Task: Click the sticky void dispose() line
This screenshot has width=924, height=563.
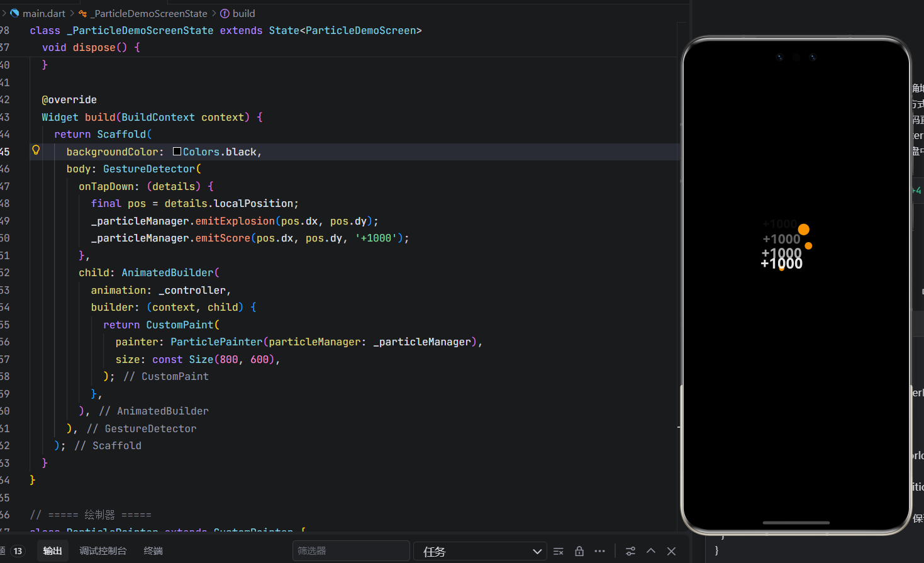Action: (x=91, y=47)
